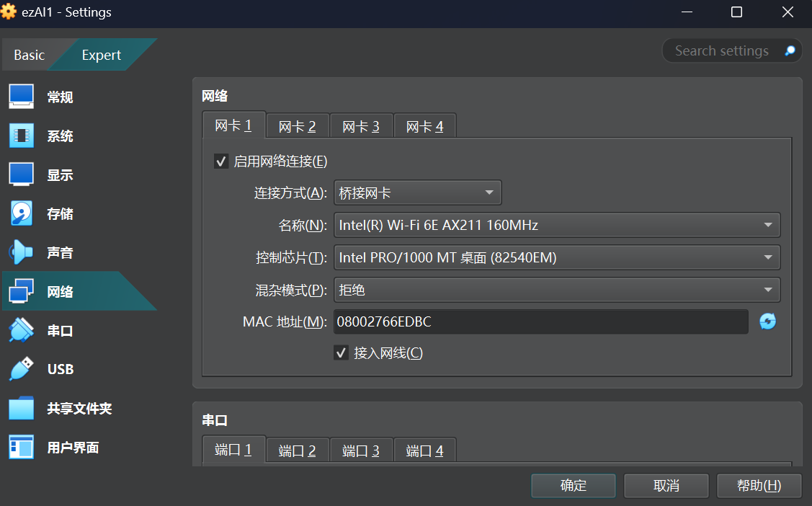
Task: Select the 端口 3 tab
Action: [x=361, y=450]
